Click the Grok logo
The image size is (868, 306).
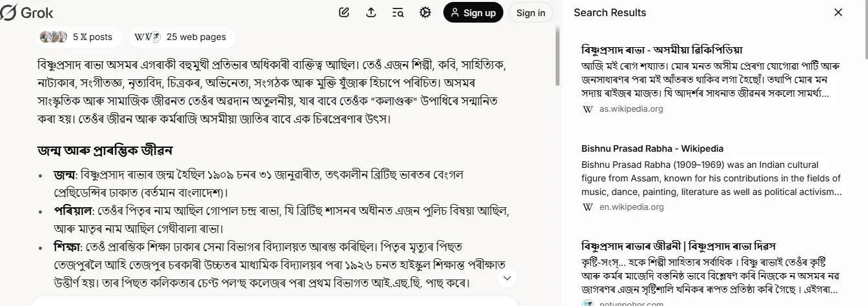27,12
